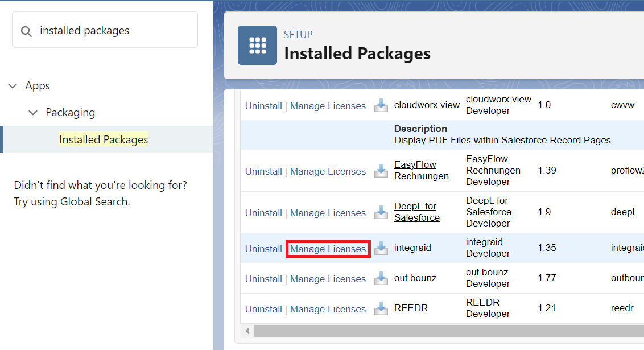Click the package icon beside integraid
This screenshot has height=350, width=644.
point(381,248)
